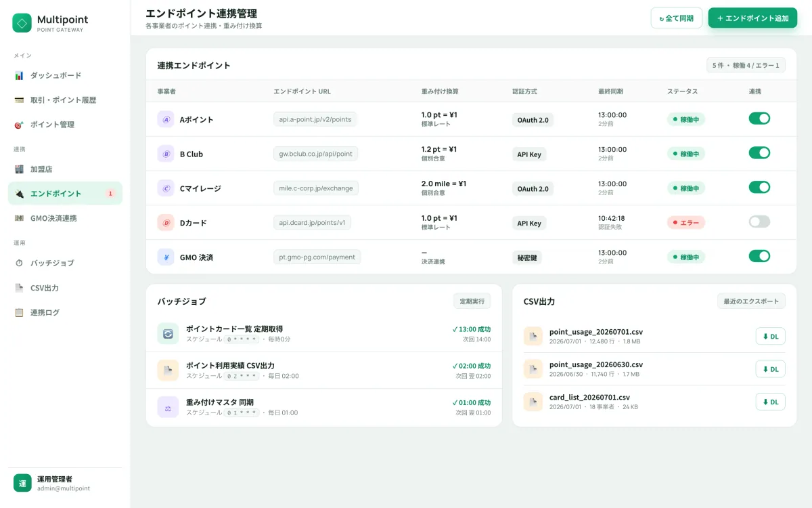Click URL api.a-point.jp/v2/points
The width and height of the screenshot is (812, 508).
[315, 119]
